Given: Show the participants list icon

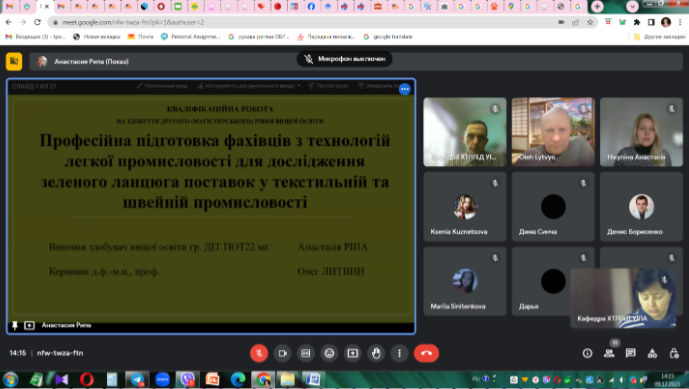Looking at the screenshot, I should (x=609, y=353).
